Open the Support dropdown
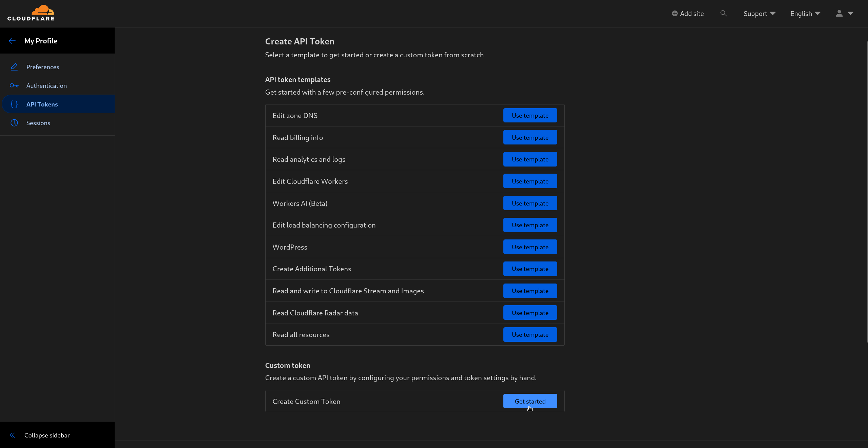This screenshot has height=448, width=868. [759, 13]
